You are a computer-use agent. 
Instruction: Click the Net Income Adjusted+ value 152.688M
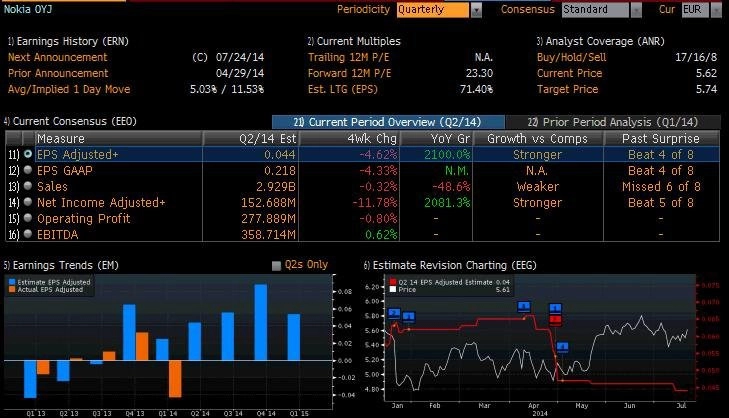[x=268, y=203]
